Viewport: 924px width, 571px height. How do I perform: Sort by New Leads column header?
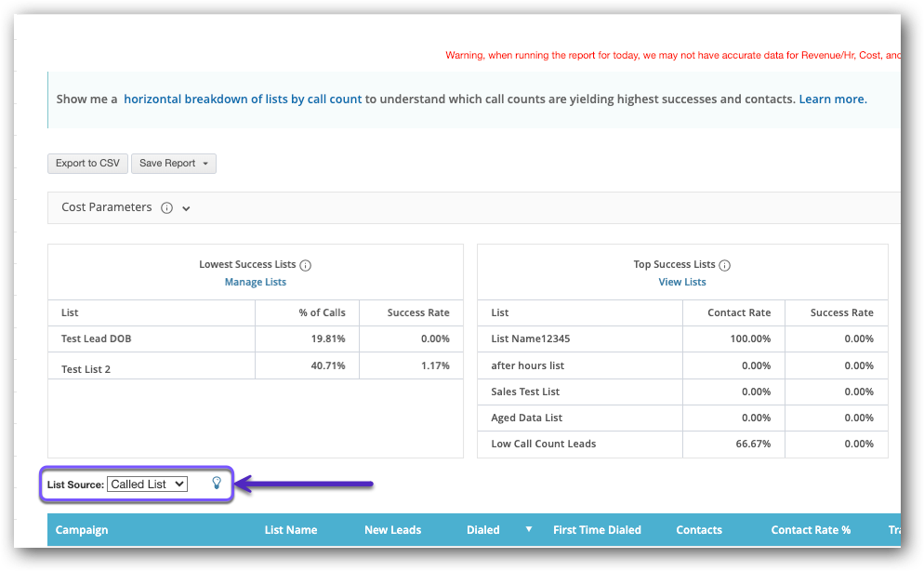[392, 530]
